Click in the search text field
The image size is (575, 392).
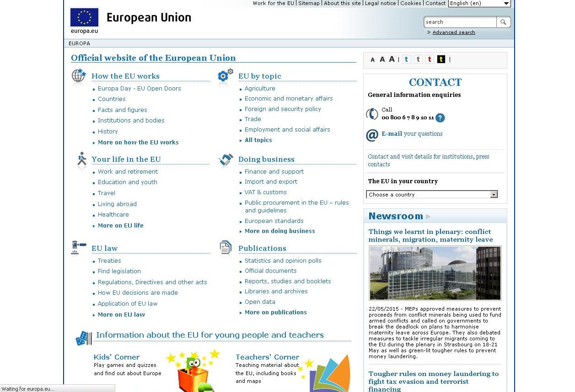pyautogui.click(x=460, y=22)
